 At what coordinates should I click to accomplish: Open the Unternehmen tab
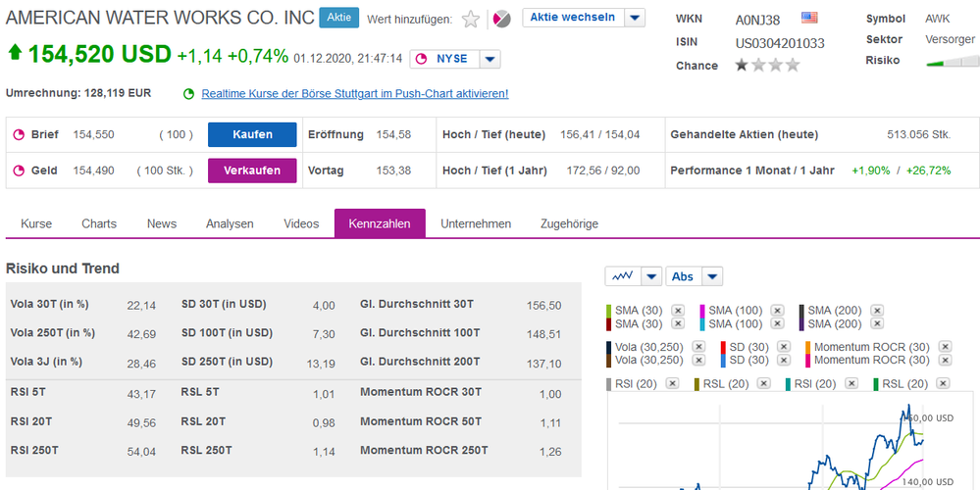476,223
